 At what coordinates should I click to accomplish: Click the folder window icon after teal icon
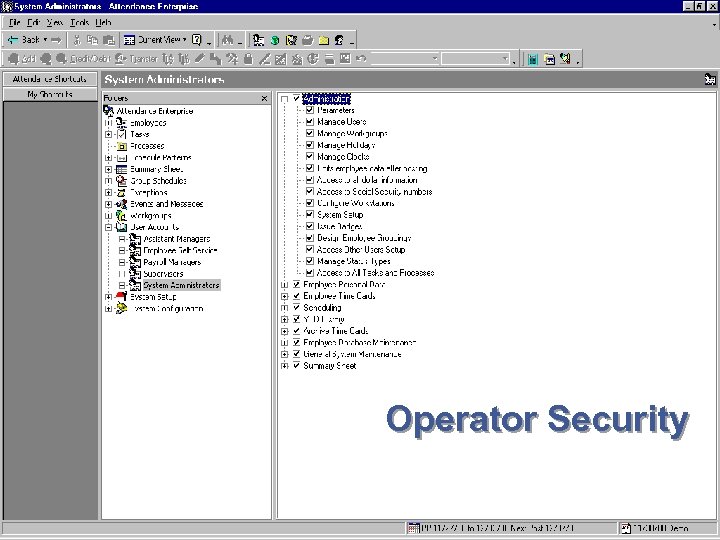(549, 59)
